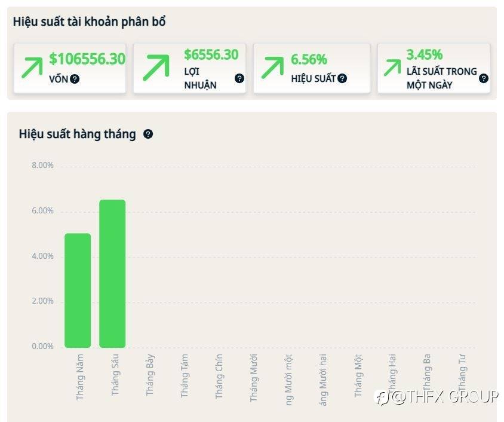Click the help icon next to VỐN
The image size is (504, 422).
tap(75, 79)
